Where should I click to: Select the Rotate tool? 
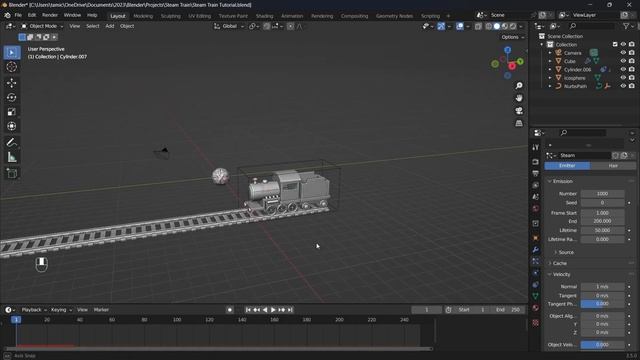pos(12,98)
